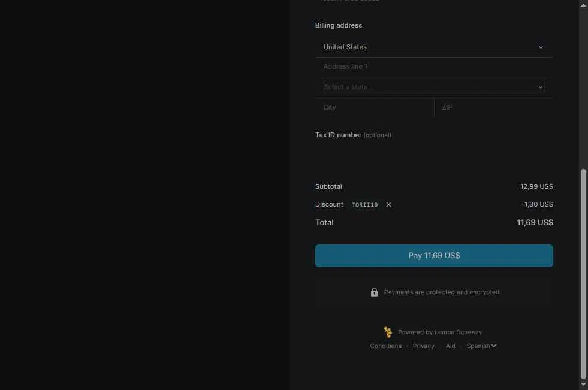Click the Total amount 11,69 US$
The image size is (588, 390).
tap(535, 222)
